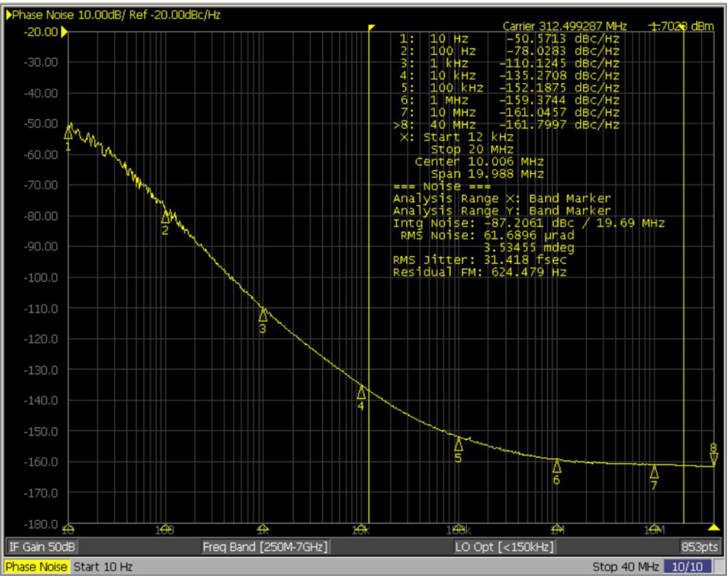
Task: Click the Stop 40 MHz field
Action: [625, 567]
